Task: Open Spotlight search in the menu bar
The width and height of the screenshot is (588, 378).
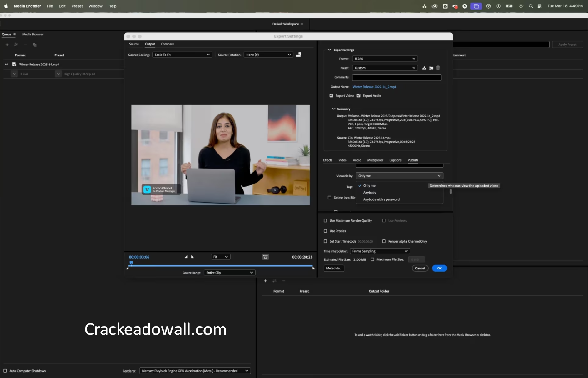Action: coord(531,6)
